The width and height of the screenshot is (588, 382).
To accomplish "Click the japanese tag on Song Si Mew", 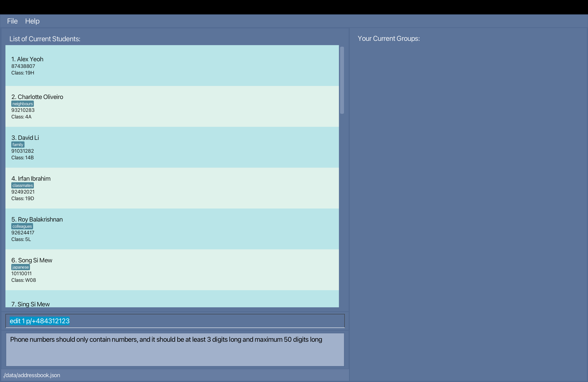I will [x=20, y=267].
